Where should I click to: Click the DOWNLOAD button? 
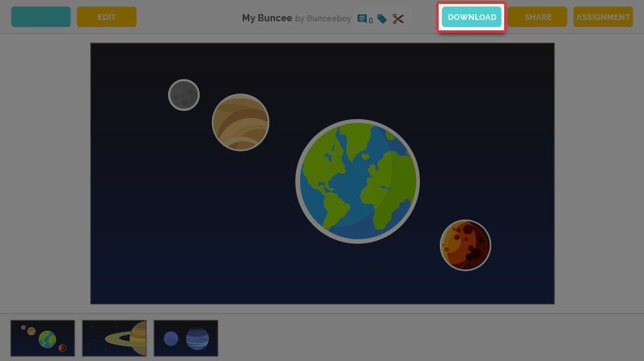[x=471, y=17]
